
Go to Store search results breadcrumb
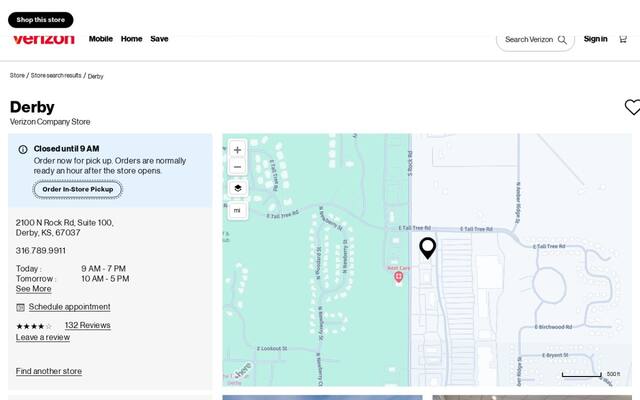pyautogui.click(x=56, y=76)
